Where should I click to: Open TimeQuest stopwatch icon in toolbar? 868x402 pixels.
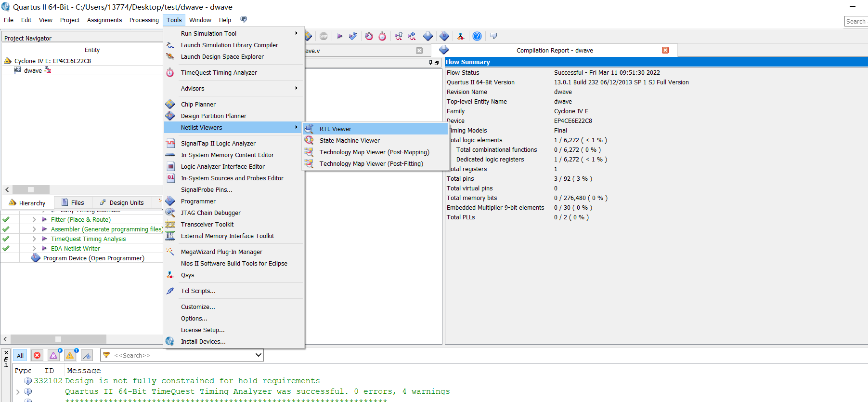[382, 36]
